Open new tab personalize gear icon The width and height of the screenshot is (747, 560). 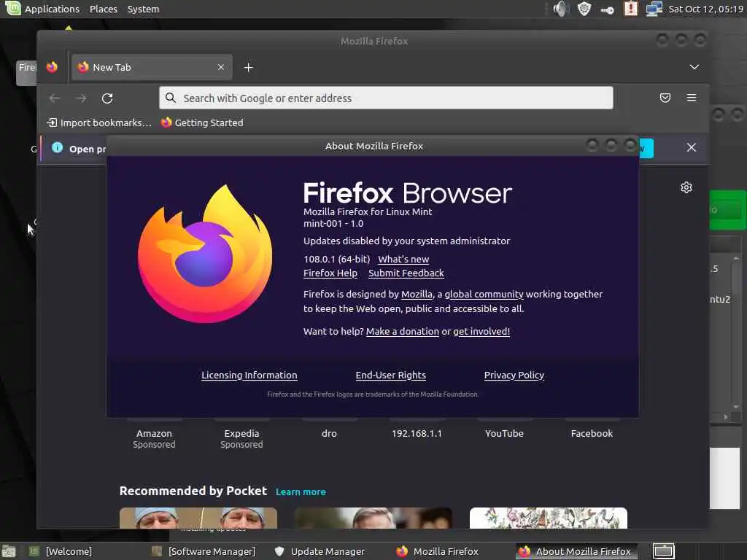pos(686,187)
